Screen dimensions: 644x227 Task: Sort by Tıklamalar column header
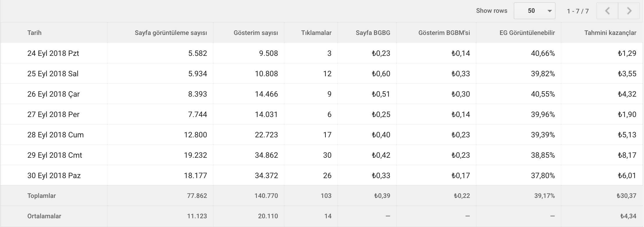[x=316, y=33]
